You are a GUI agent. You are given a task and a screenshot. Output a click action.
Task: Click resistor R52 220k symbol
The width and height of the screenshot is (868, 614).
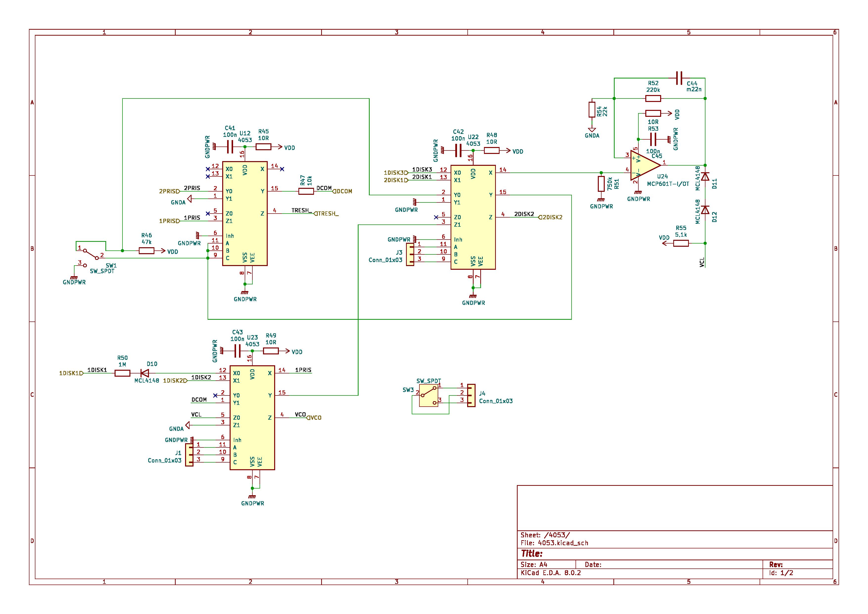[x=653, y=99]
